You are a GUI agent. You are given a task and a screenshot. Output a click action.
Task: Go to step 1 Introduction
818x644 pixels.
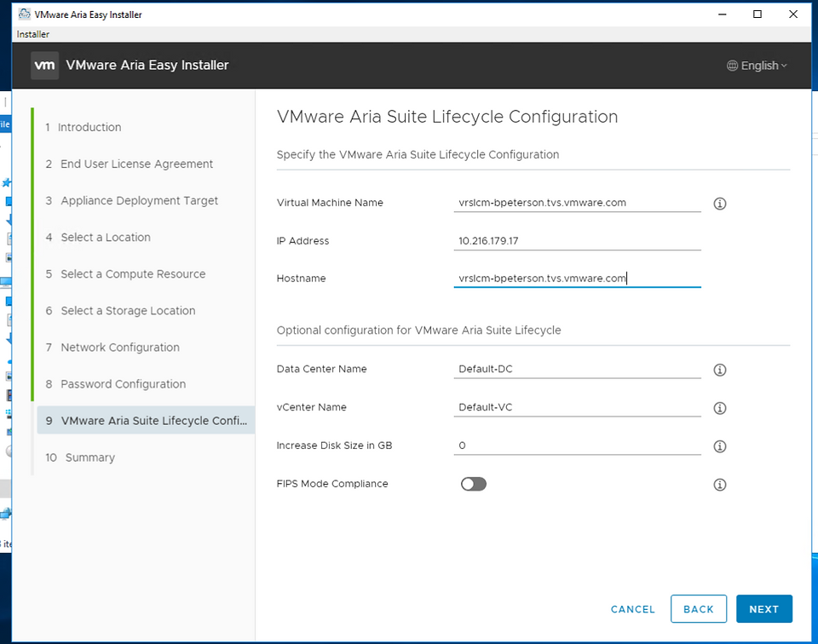coord(84,127)
